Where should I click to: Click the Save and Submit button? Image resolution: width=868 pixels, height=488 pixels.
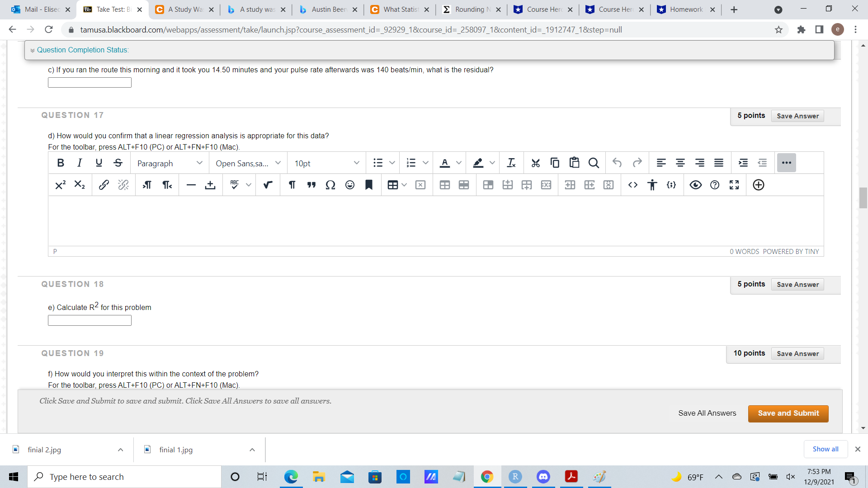click(788, 413)
